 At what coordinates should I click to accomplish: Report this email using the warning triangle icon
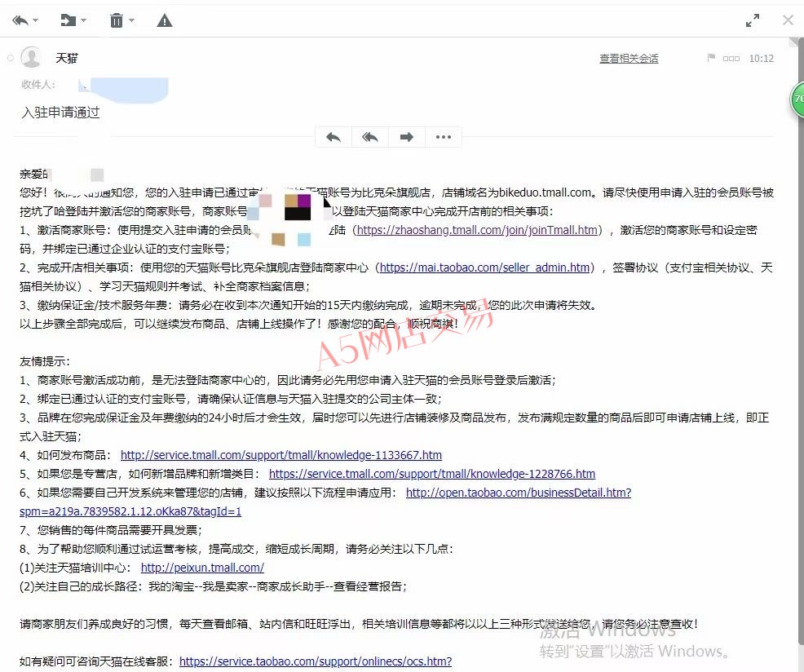click(x=165, y=20)
